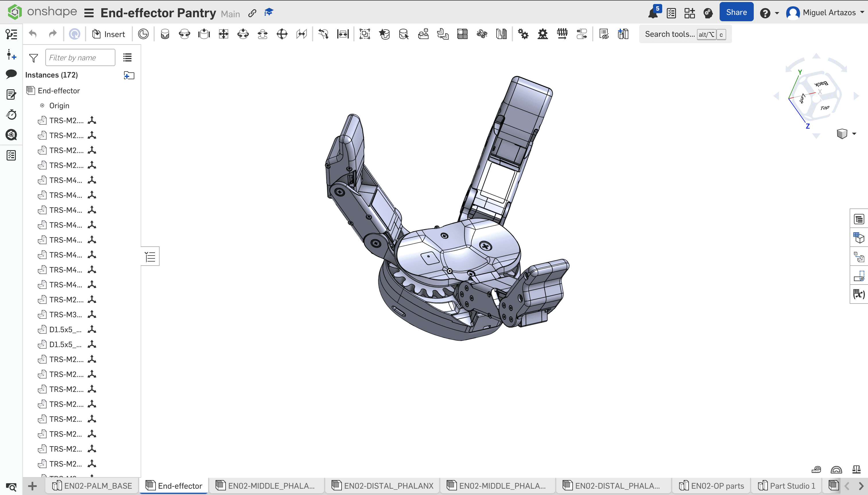The height and width of the screenshot is (495, 868).
Task: Open the Animate tool clock icon
Action: [144, 34]
